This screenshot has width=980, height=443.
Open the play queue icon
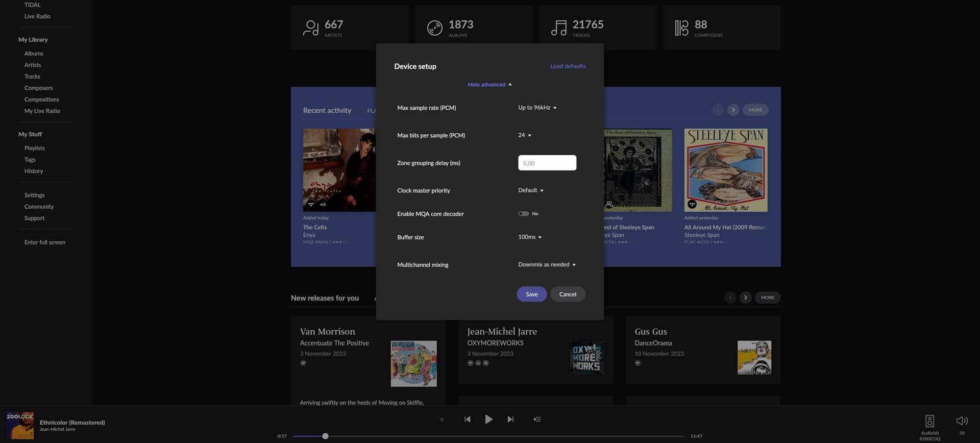coord(537,419)
